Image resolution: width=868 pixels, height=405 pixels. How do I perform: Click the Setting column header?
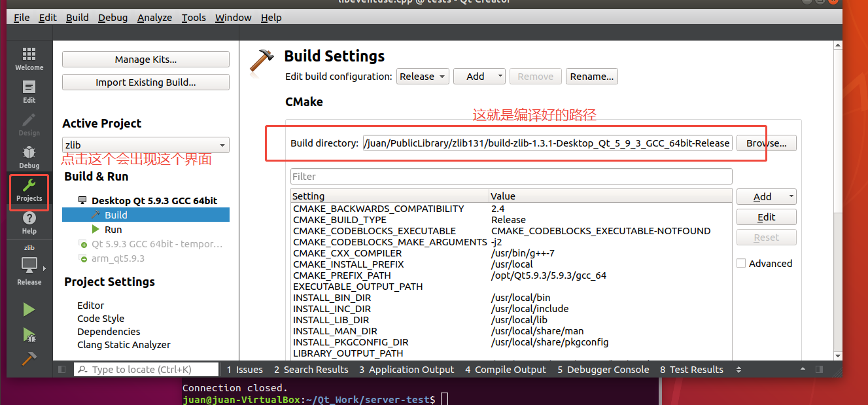tap(390, 196)
